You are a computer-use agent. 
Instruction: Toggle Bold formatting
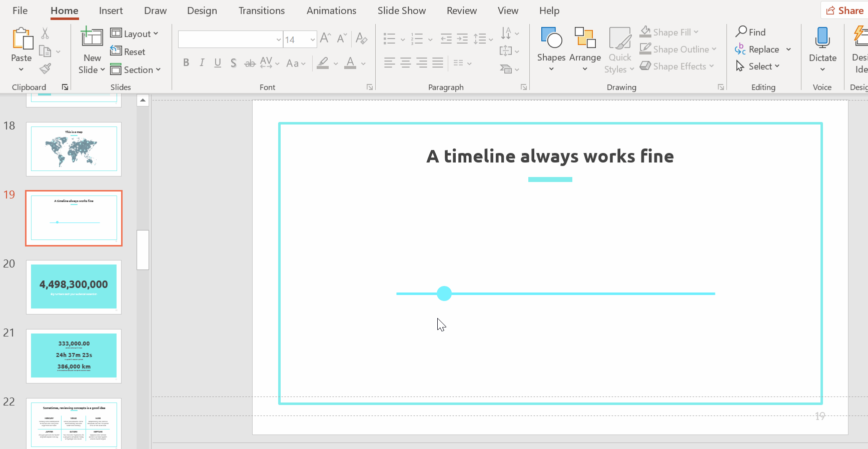click(x=186, y=63)
